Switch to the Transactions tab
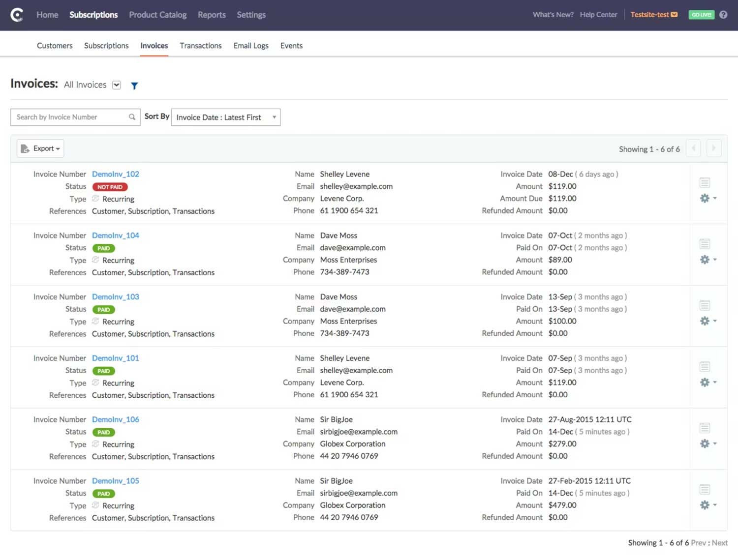The height and width of the screenshot is (560, 738). tap(200, 45)
